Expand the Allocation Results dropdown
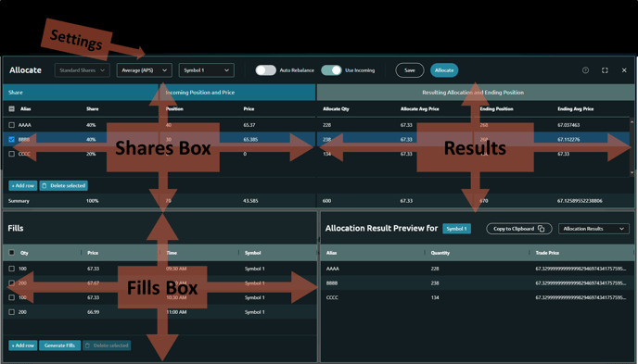The width and height of the screenshot is (638, 364). point(593,229)
